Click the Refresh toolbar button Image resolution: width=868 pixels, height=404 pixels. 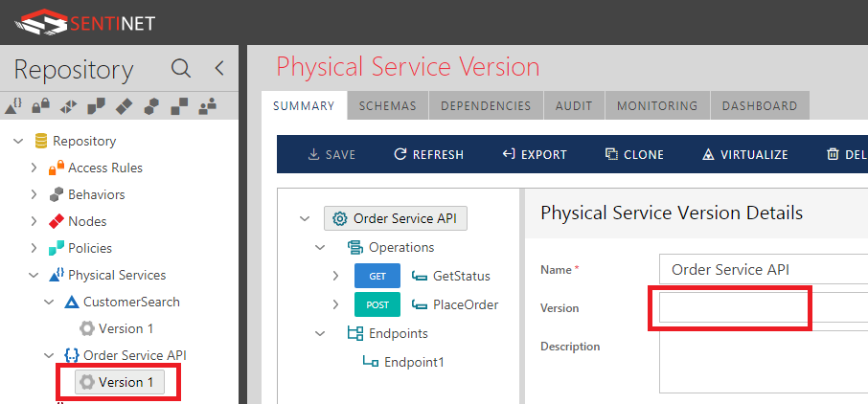tap(428, 154)
